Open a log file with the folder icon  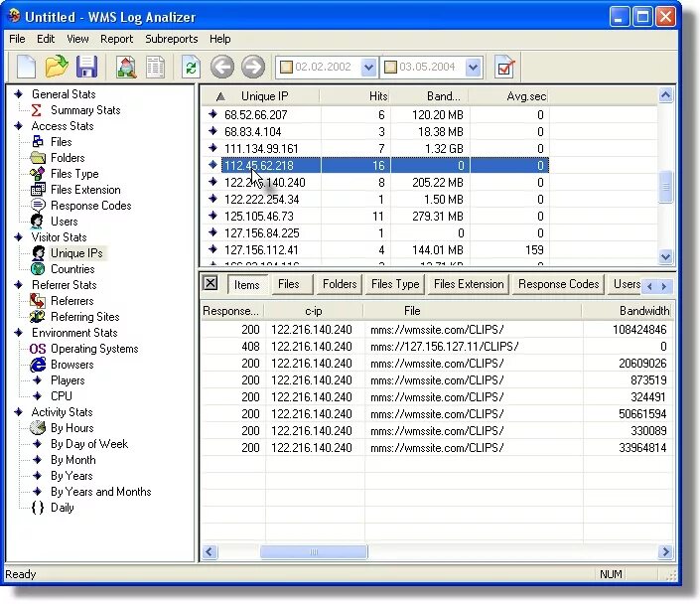coord(57,67)
